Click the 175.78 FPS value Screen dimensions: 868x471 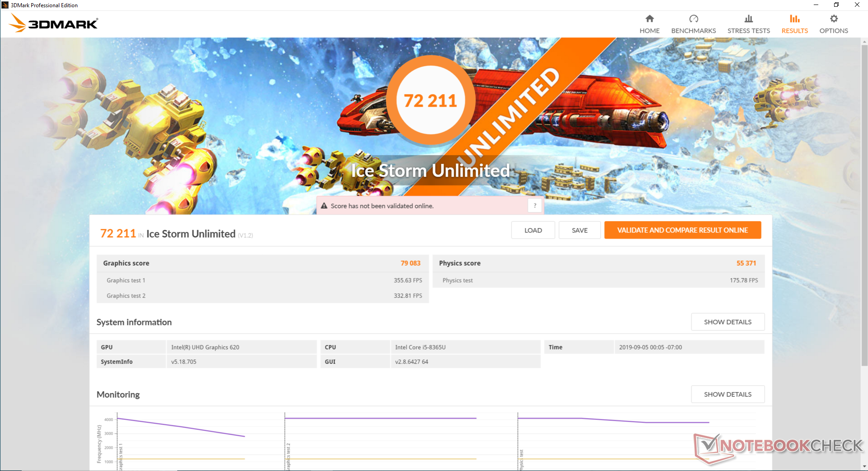pyautogui.click(x=744, y=280)
